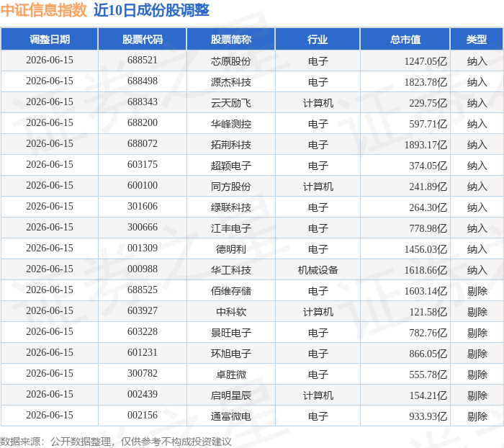Click the 通富微电 stock name
The image size is (504, 448).
(231, 416)
